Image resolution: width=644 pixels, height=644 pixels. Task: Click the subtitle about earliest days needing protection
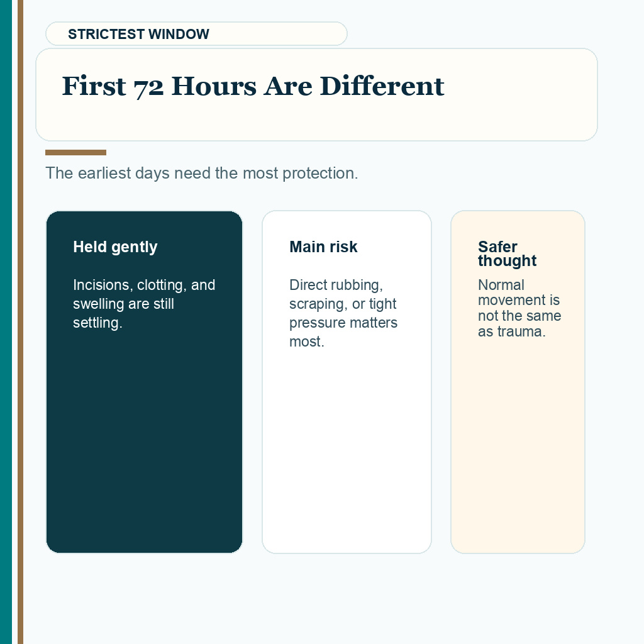tap(202, 173)
